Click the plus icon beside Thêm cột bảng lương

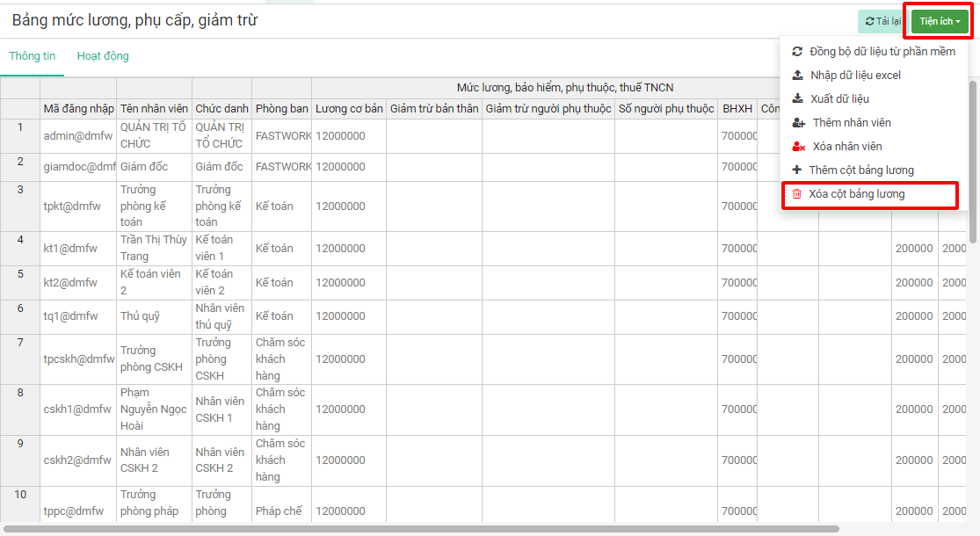pyautogui.click(x=797, y=170)
